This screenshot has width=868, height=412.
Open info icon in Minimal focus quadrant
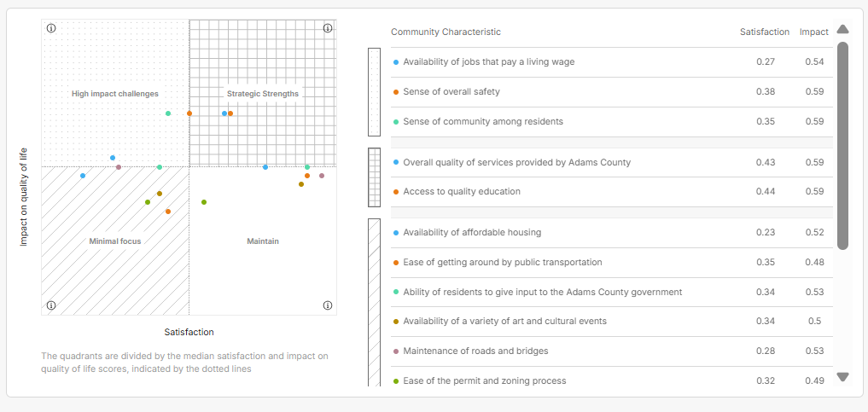51,305
